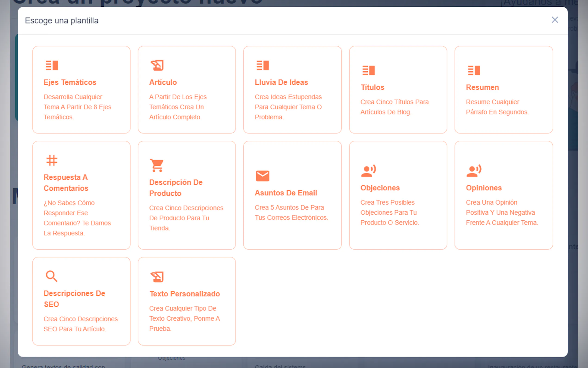Click 'Crea Tres Posibles Objeciones' description text
This screenshot has height=368, width=588.
click(x=389, y=213)
